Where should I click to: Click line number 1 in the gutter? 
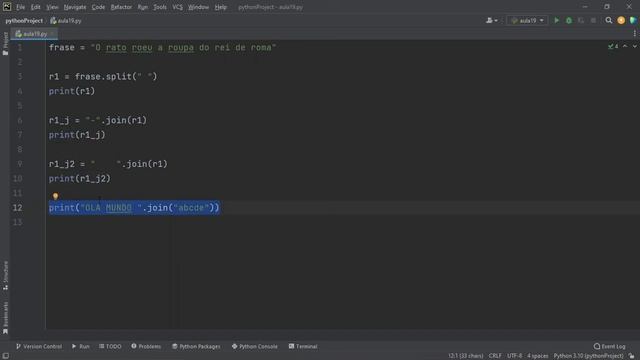point(20,48)
